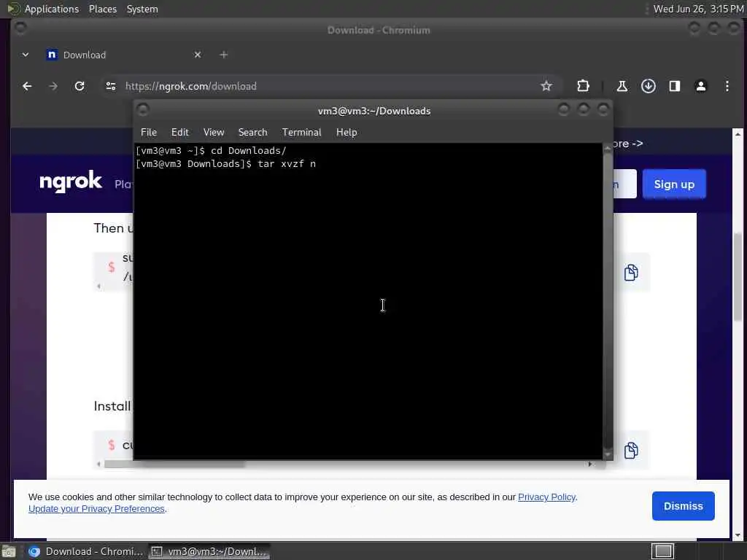The height and width of the screenshot is (560, 747).
Task: Click the ngrok logo
Action: pos(71,182)
